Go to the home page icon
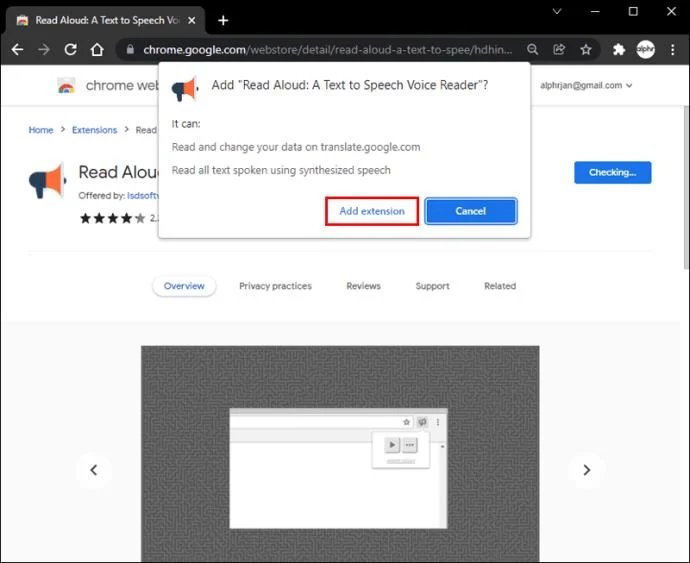The width and height of the screenshot is (690, 563). click(97, 49)
